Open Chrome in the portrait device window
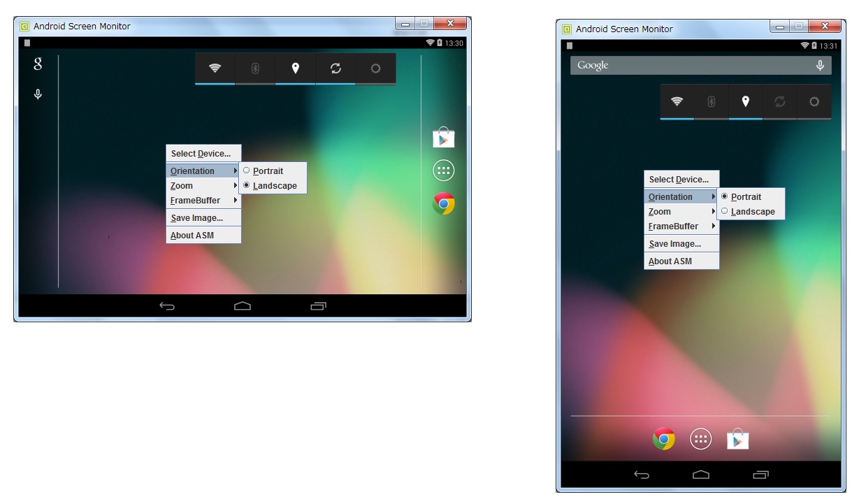Image resolution: width=859 pixels, height=504 pixels. pyautogui.click(x=663, y=438)
